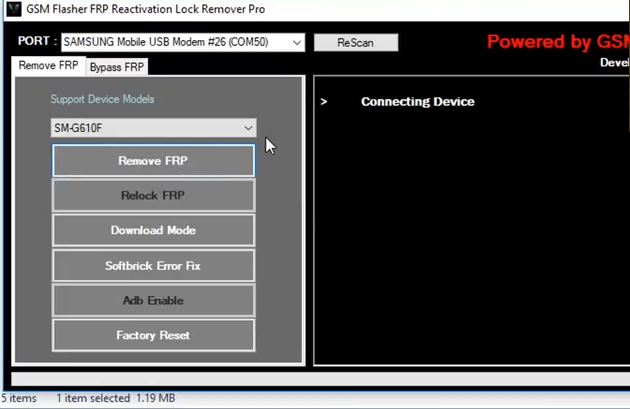Viewport: 630px width, 409px height.
Task: Click the 5 items status text
Action: (18, 398)
